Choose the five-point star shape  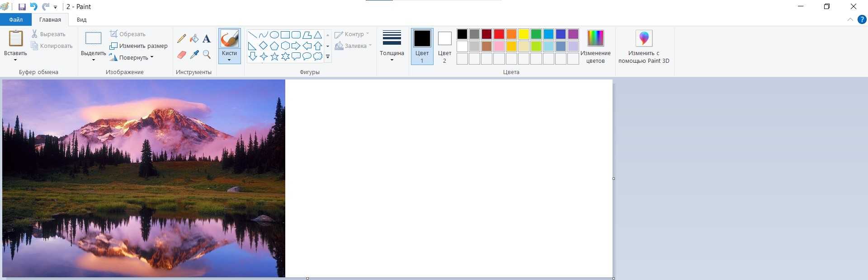(274, 56)
